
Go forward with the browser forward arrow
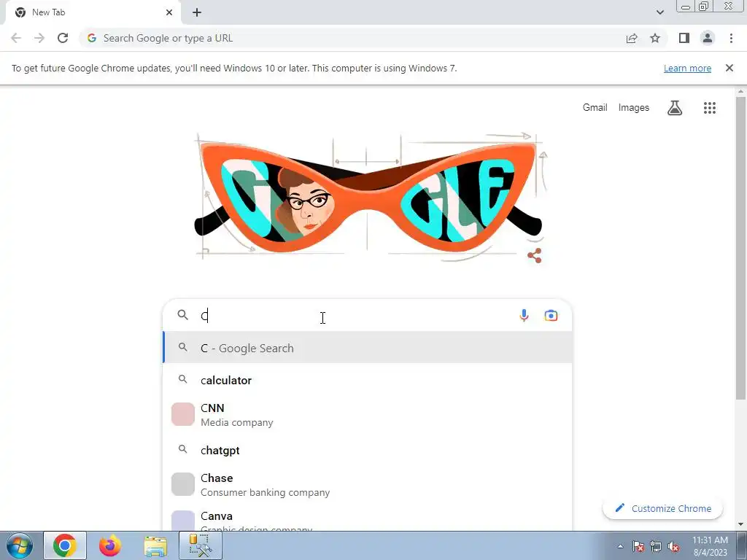click(39, 38)
